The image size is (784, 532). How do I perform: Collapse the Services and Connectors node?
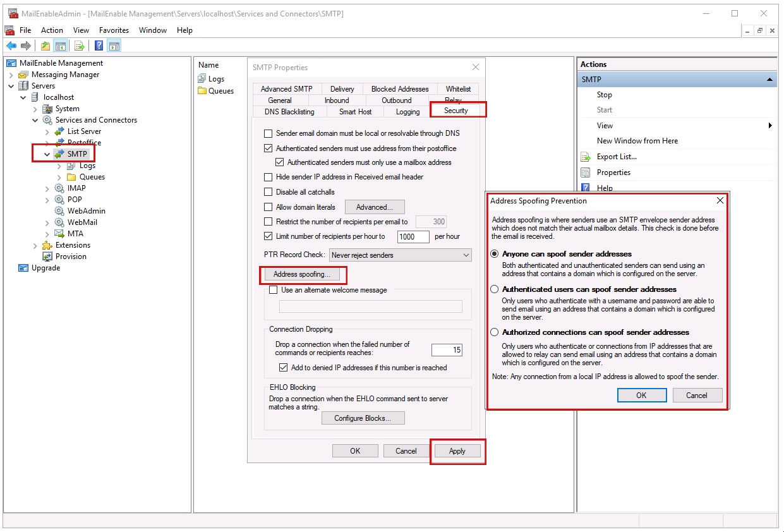(x=35, y=120)
